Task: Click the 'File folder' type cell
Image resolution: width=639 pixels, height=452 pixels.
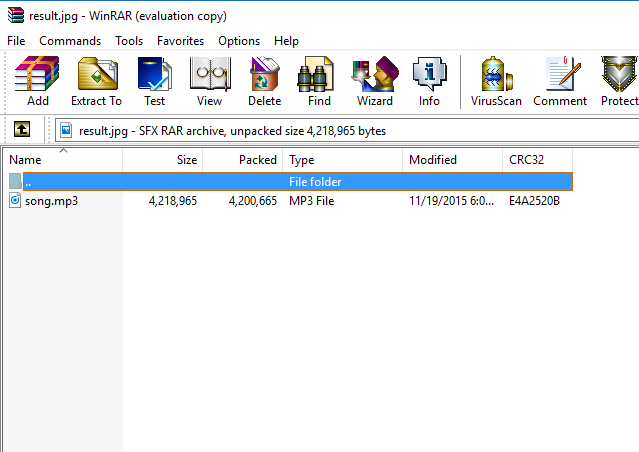Action: (x=315, y=182)
